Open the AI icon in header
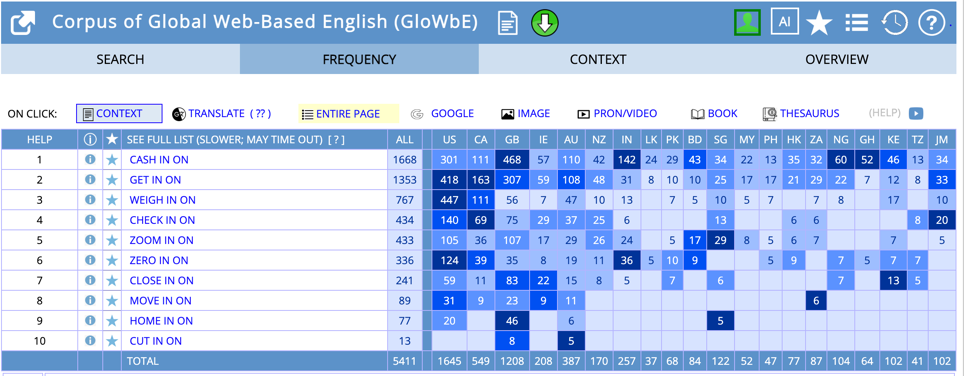The width and height of the screenshot is (964, 376). [x=784, y=22]
